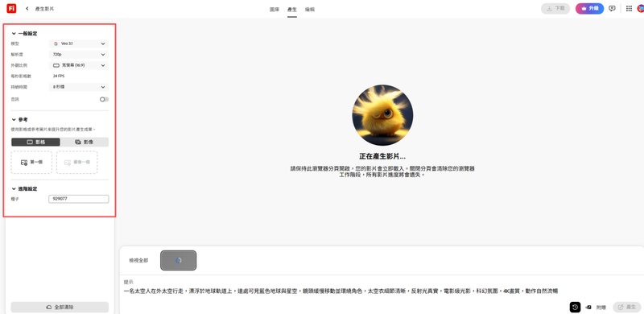Open the Adobe Firefly logo home
Viewport: 644px width, 314px height.
pyautogui.click(x=11, y=8)
